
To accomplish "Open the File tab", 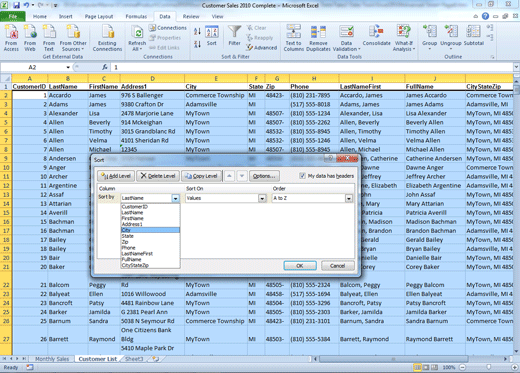I will (x=13, y=16).
